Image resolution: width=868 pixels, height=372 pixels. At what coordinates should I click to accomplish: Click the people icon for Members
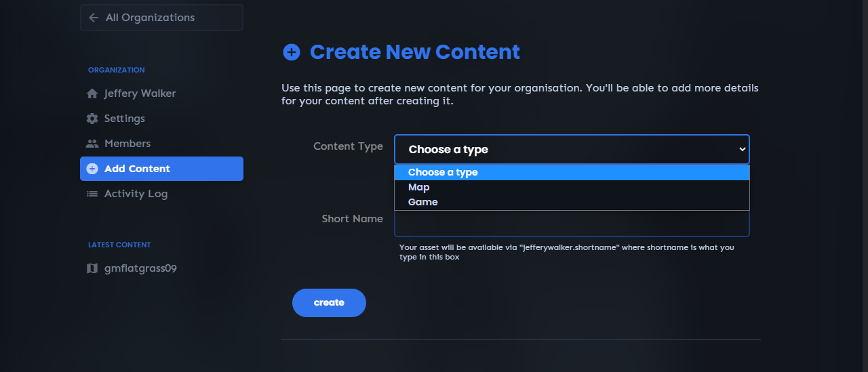[92, 144]
